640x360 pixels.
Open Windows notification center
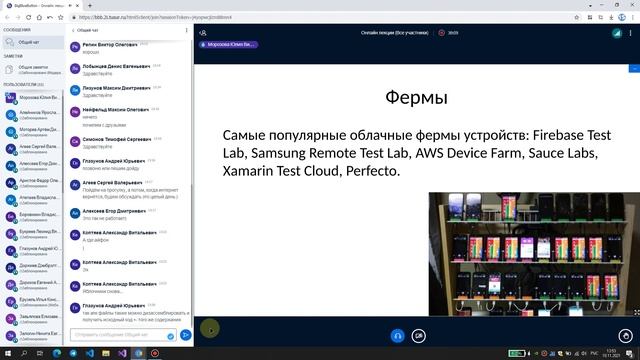[630, 353]
